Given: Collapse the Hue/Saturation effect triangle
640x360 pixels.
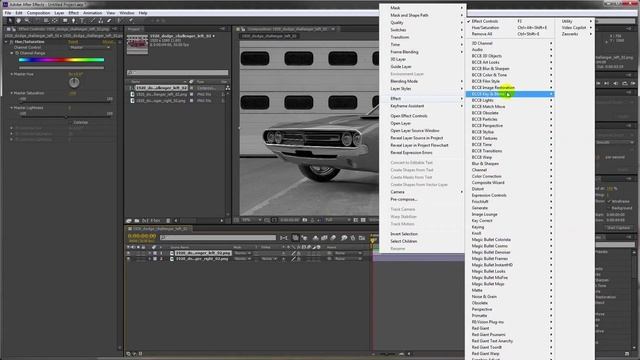Looking at the screenshot, I should click(x=6, y=42).
